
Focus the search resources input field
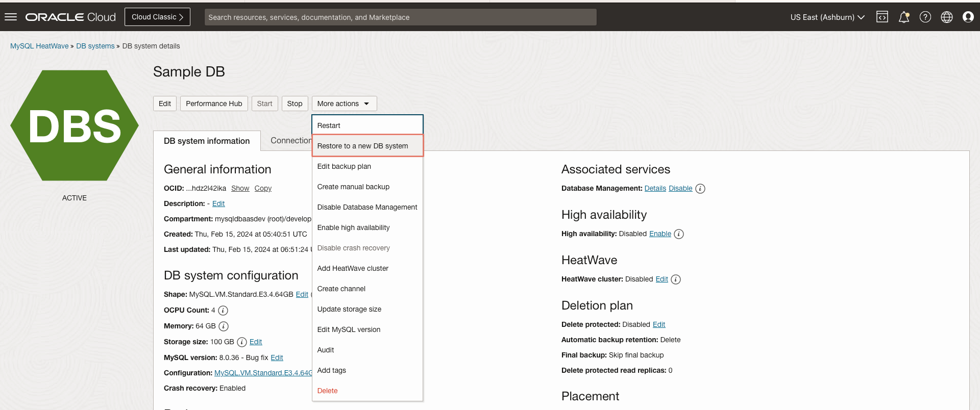[x=400, y=17]
